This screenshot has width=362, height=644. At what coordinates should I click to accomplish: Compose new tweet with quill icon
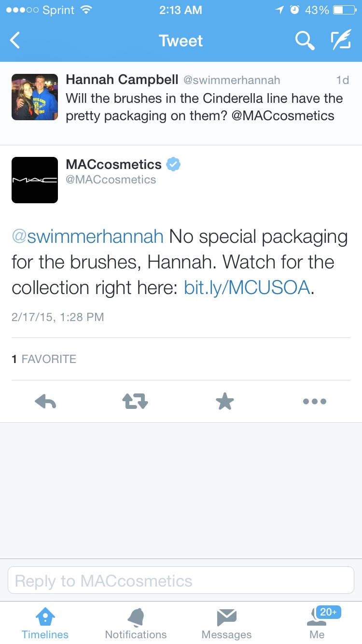[x=341, y=41]
